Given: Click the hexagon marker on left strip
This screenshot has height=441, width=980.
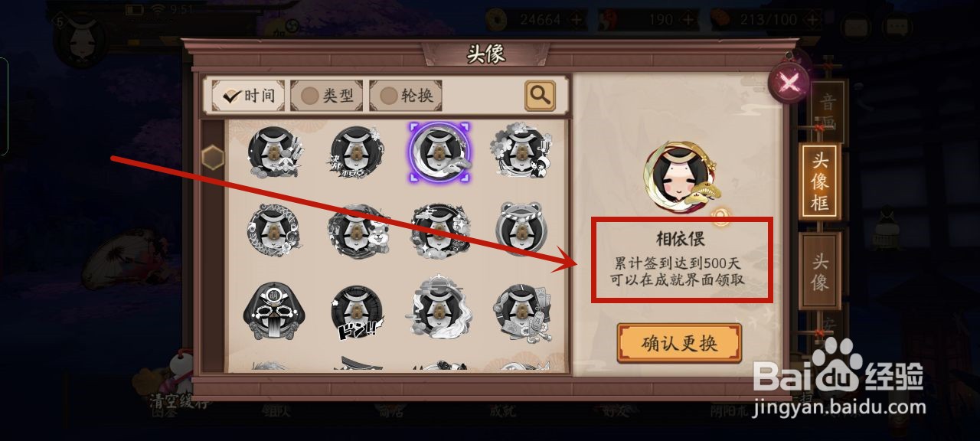Looking at the screenshot, I should click(213, 158).
